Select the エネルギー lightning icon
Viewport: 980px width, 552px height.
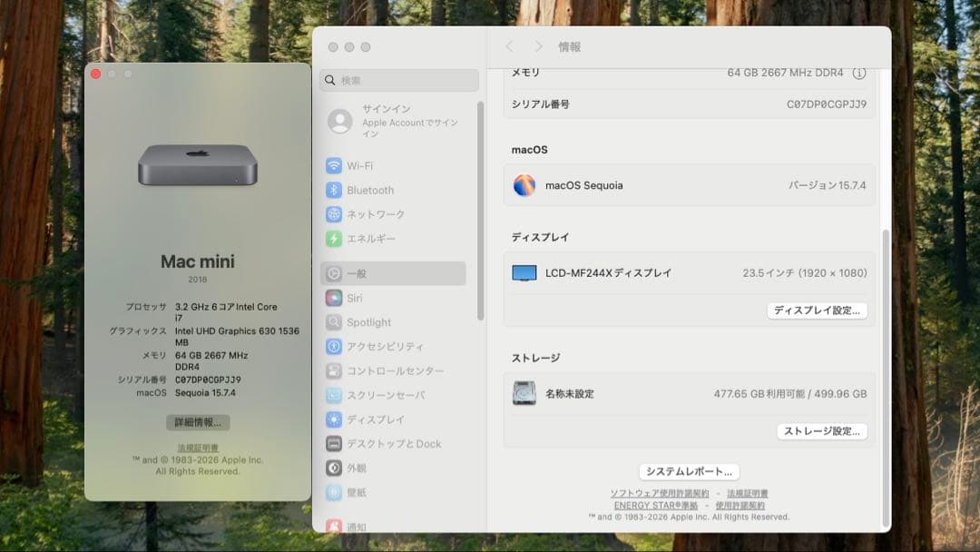pos(334,239)
